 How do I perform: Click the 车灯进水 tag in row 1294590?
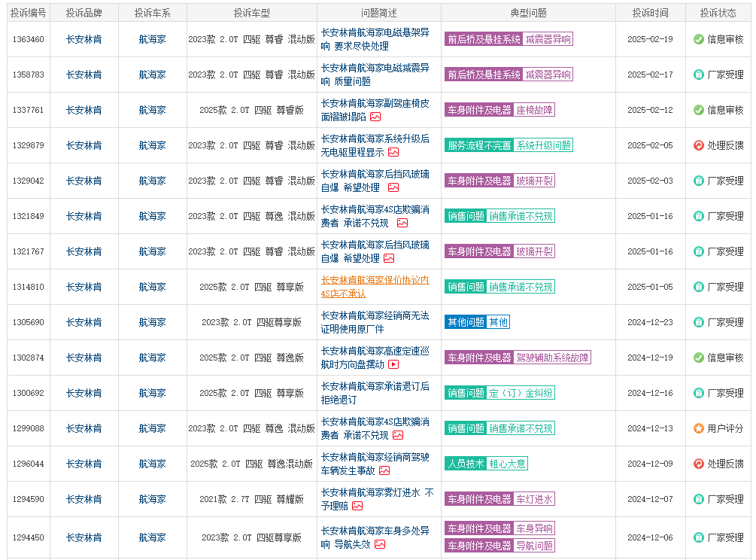point(534,499)
